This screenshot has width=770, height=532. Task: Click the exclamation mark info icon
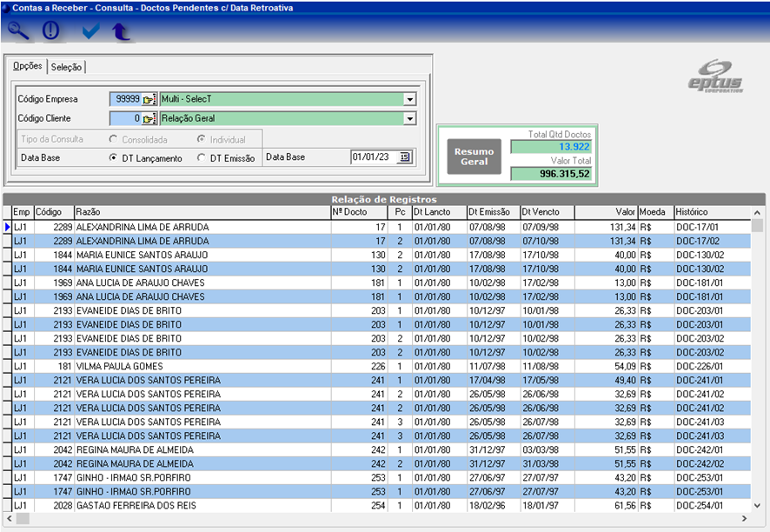[x=51, y=31]
